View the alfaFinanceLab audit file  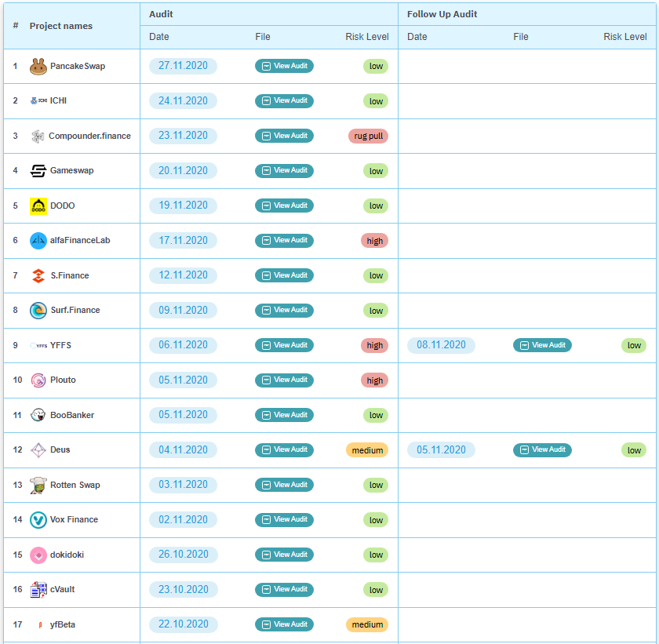[284, 240]
